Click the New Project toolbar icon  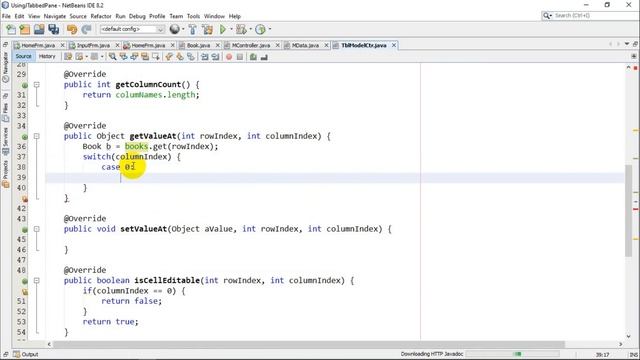point(25,29)
